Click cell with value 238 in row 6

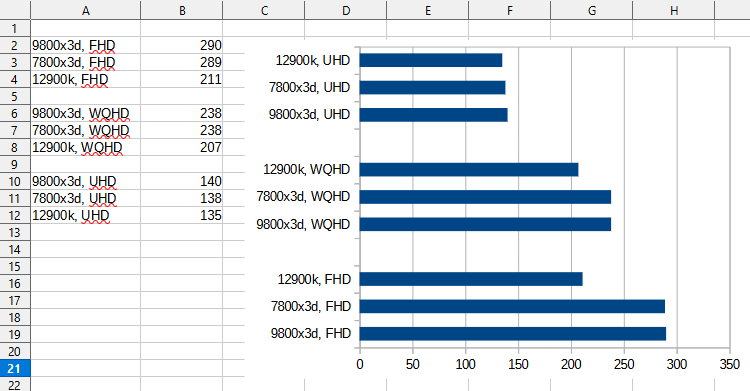(x=182, y=113)
